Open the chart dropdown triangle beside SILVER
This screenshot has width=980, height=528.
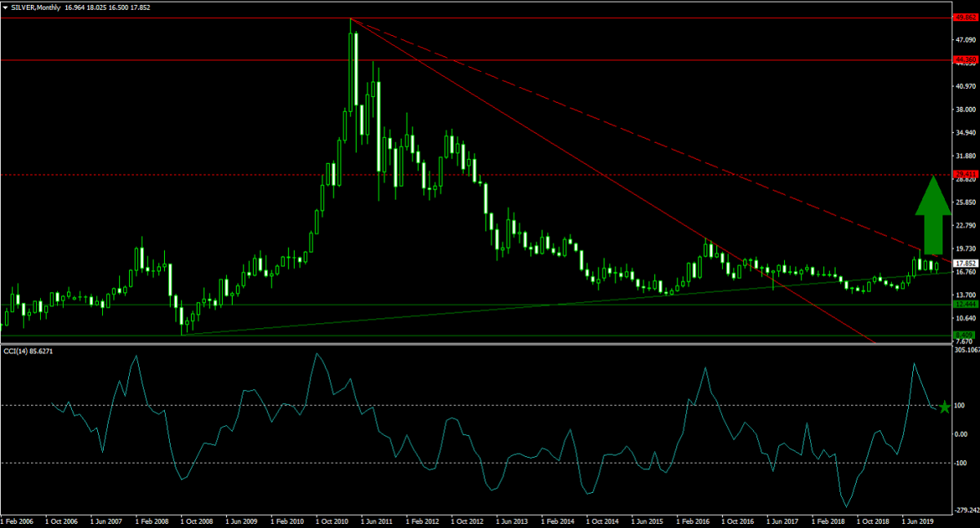tap(5, 7)
